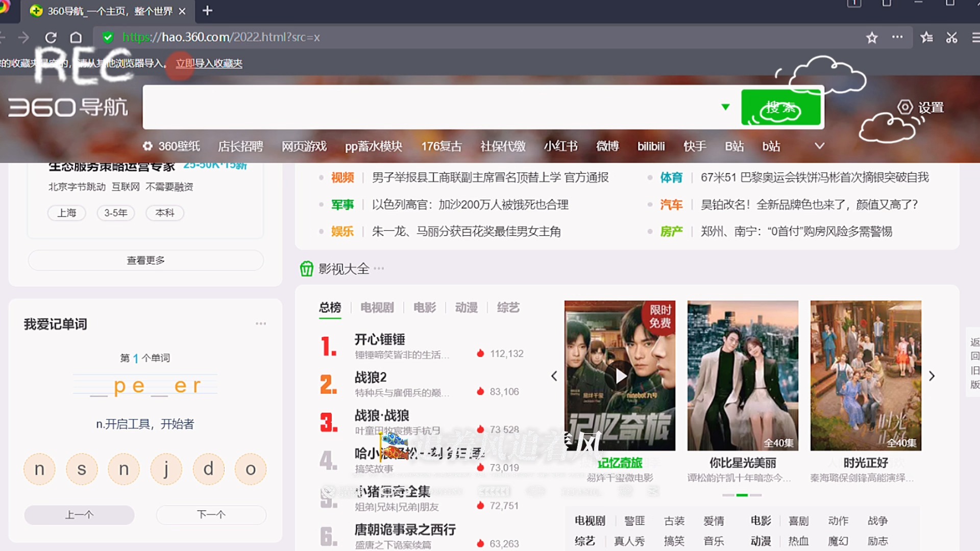Click the green security shield icon
Image resolution: width=980 pixels, height=551 pixels.
click(x=108, y=37)
